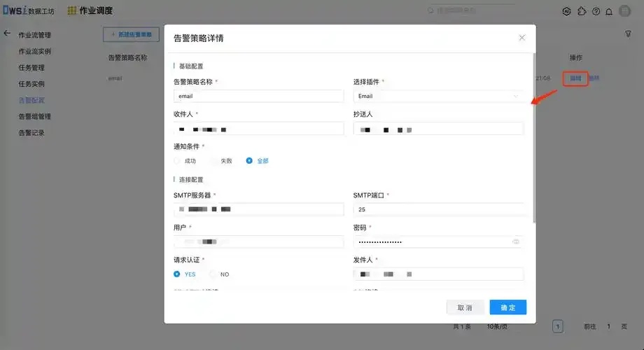Image resolution: width=644 pixels, height=350 pixels.
Task: Click the 告警策略名称 column header
Action: tap(127, 57)
